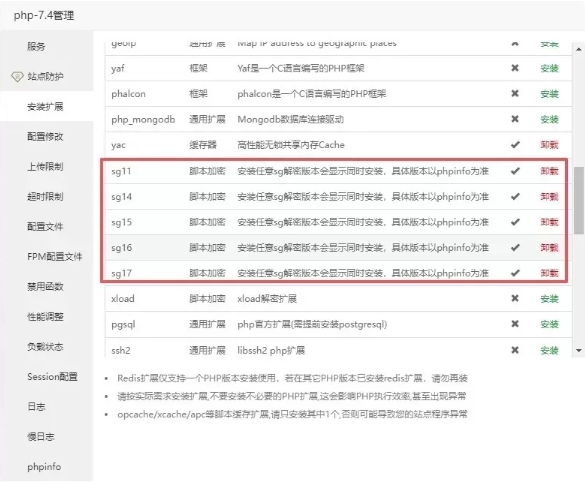Screen dimensions: 585x489
Task: Open the 超时限制 sidebar menu
Action: click(45, 196)
